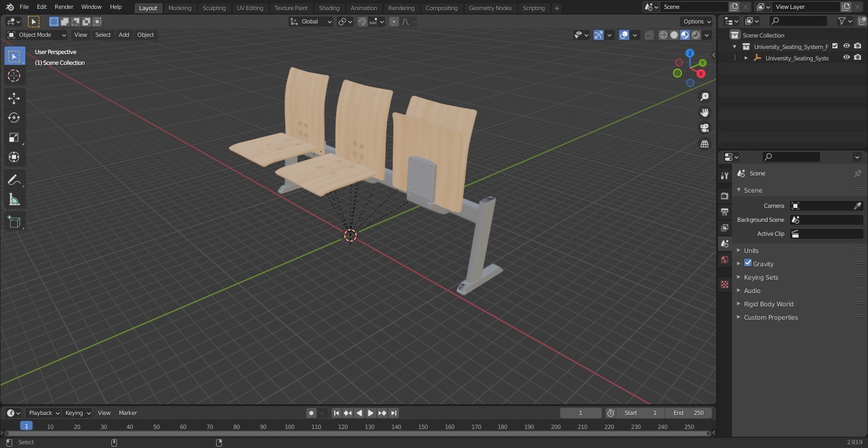868x448 pixels.
Task: Open the Object Mode dropdown
Action: point(37,35)
